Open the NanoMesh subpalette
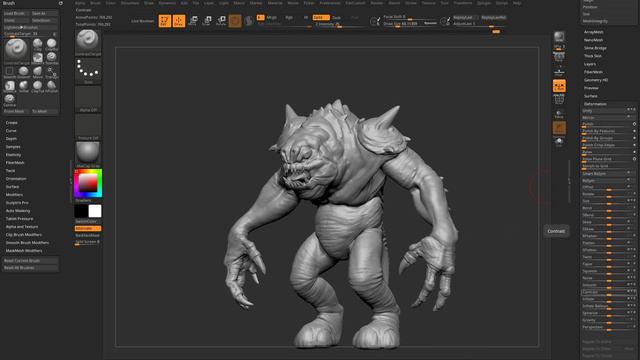Screen dimensions: 640x360 pos(593,40)
